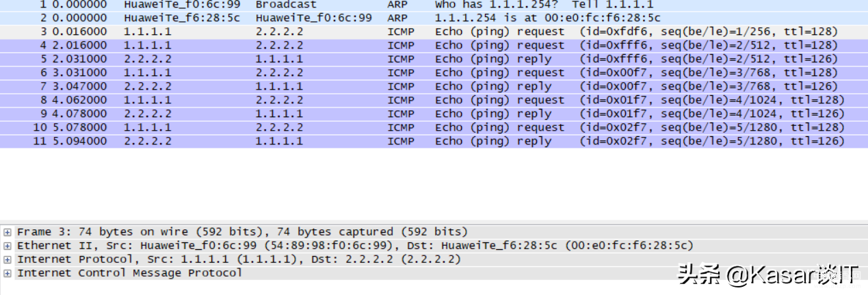The height and width of the screenshot is (295, 868).
Task: Select packet 8 request at 4.062000
Action: [434, 100]
